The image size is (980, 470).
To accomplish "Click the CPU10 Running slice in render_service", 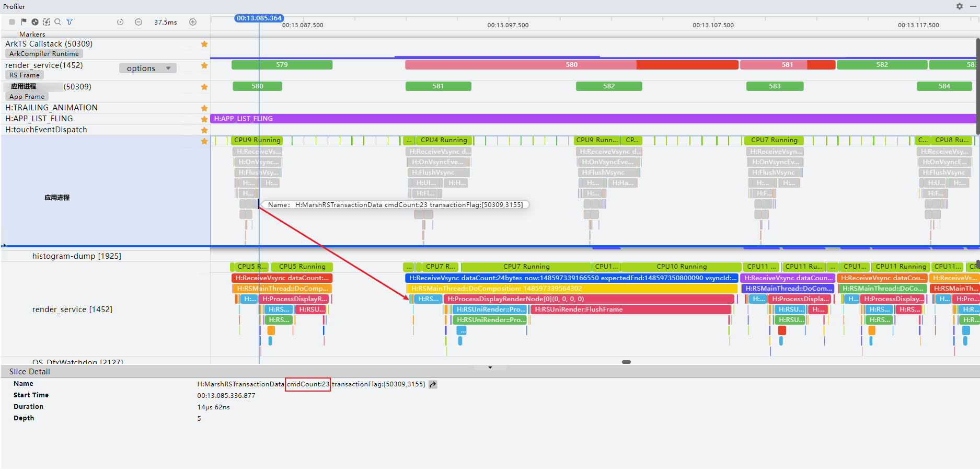I will (x=681, y=267).
